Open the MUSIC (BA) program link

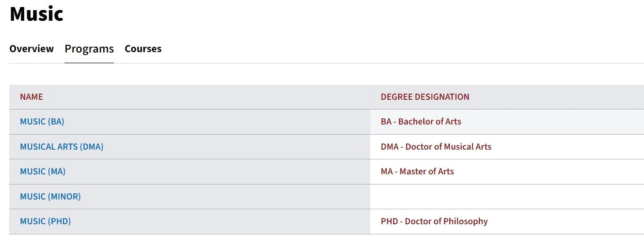tap(42, 121)
